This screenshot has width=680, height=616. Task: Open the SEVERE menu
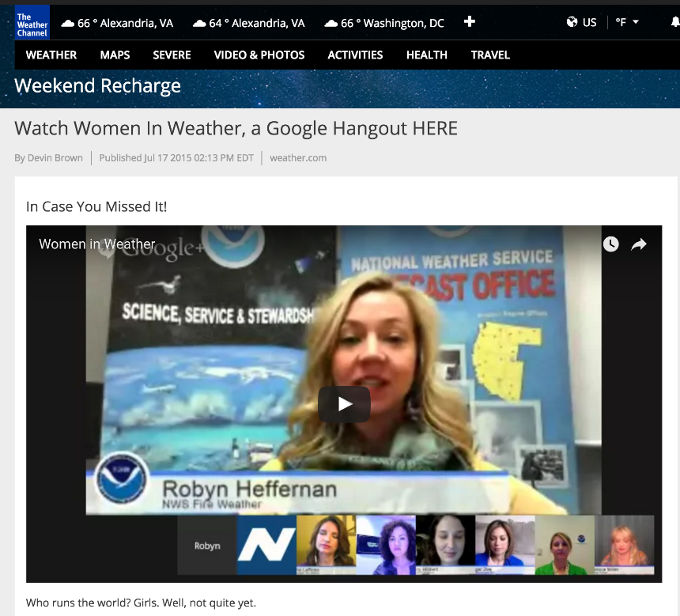pyautogui.click(x=172, y=55)
